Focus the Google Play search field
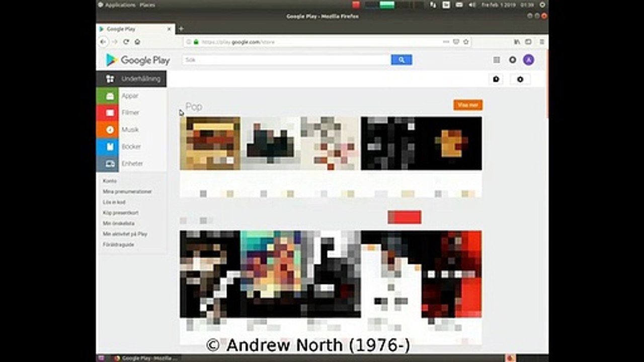Image resolution: width=644 pixels, height=362 pixels. coord(286,60)
